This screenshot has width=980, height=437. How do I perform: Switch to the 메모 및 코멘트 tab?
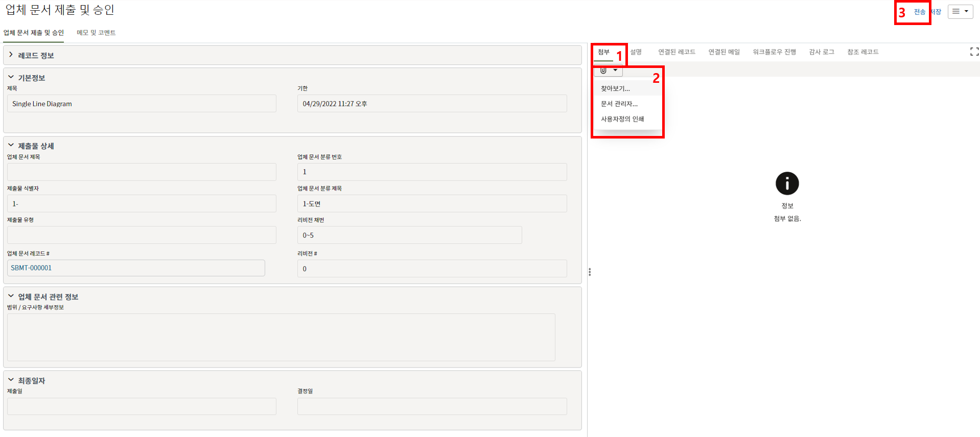96,33
